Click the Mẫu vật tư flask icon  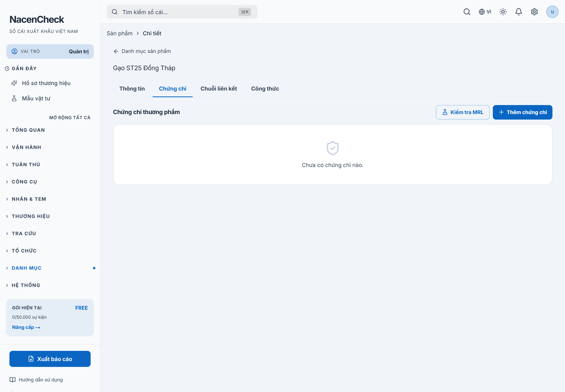[x=14, y=99]
